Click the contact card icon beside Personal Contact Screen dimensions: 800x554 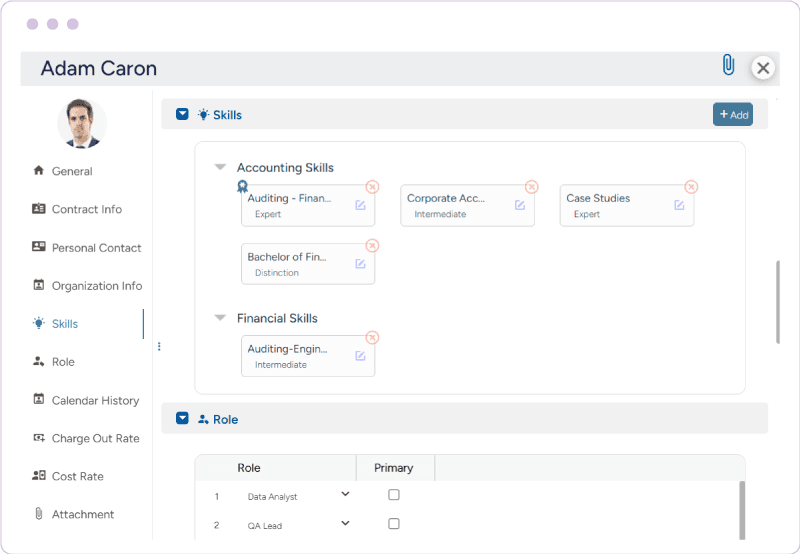point(39,246)
